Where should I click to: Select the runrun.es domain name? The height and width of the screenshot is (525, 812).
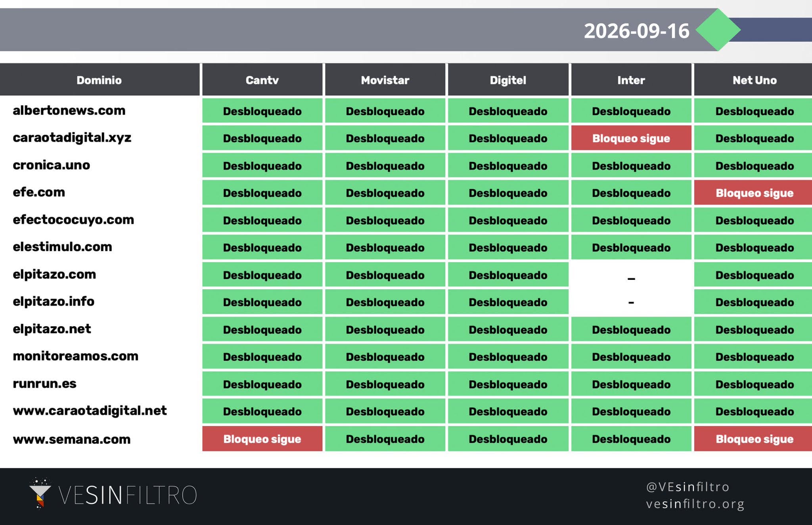(x=44, y=383)
